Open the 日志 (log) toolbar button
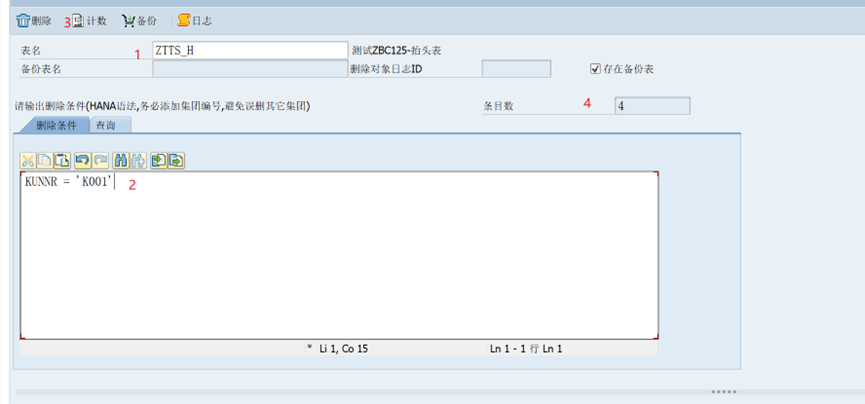This screenshot has width=865, height=404. [195, 22]
